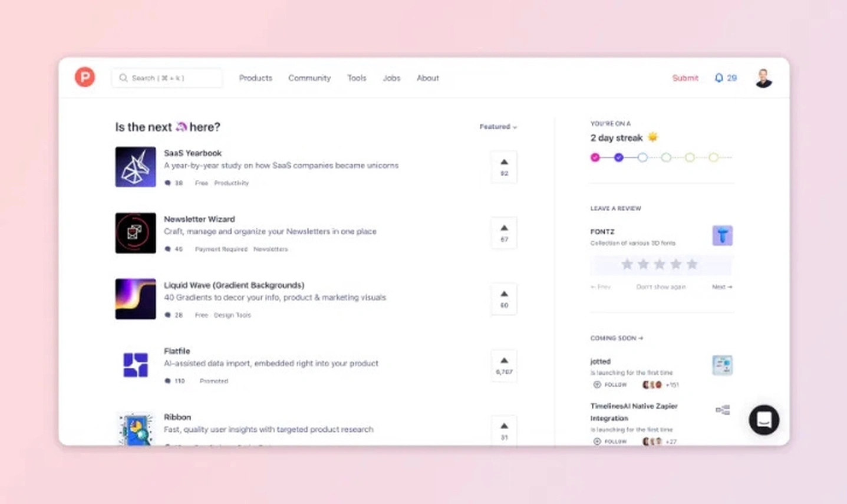Upvote Flatfile

pyautogui.click(x=504, y=365)
